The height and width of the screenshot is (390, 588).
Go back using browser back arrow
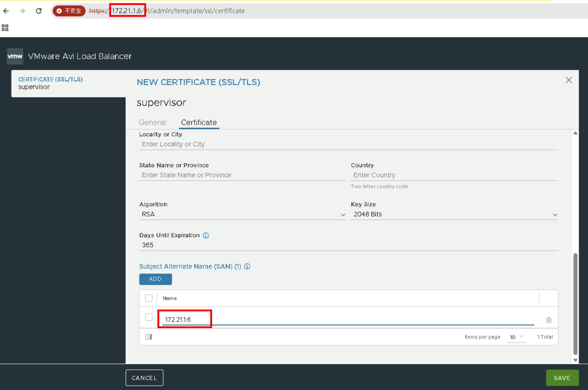[x=6, y=11]
